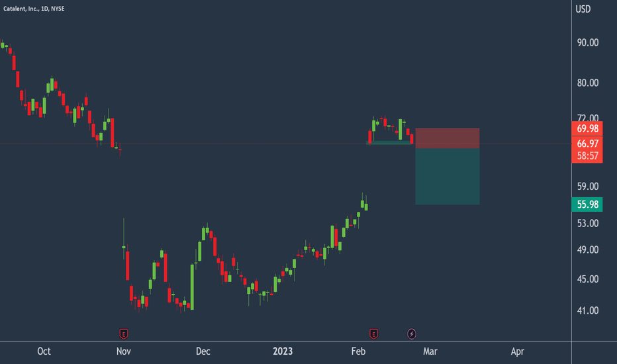Click the 41.00 price axis label
The image size is (617, 364).
coord(587,311)
